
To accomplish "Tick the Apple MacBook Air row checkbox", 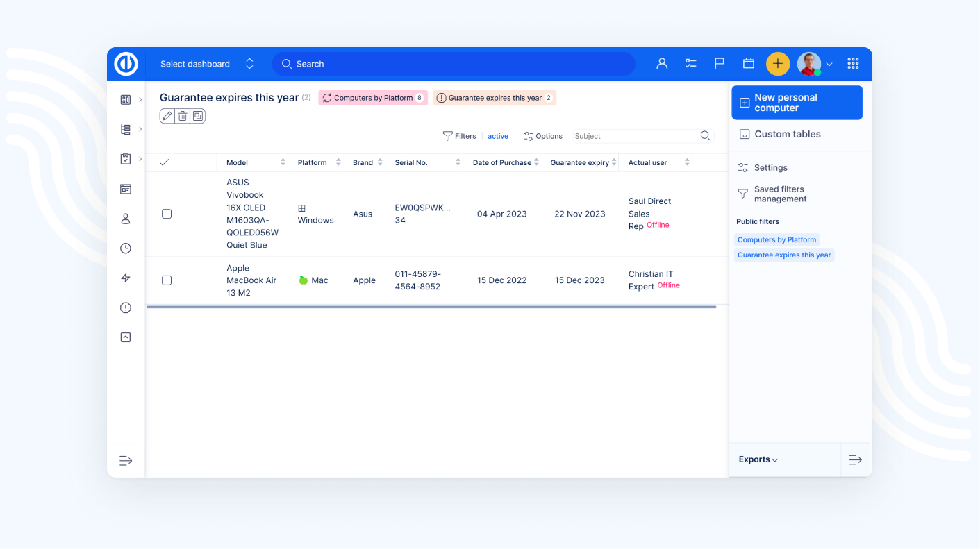I will point(167,280).
